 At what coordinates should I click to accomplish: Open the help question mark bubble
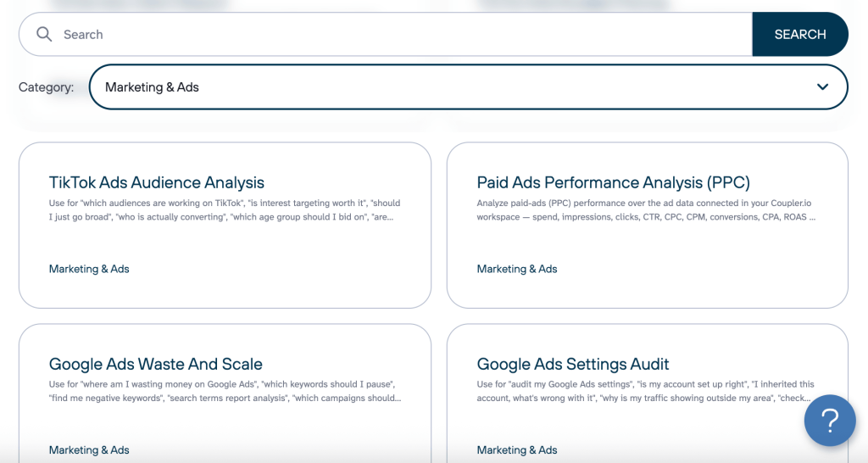[830, 421]
